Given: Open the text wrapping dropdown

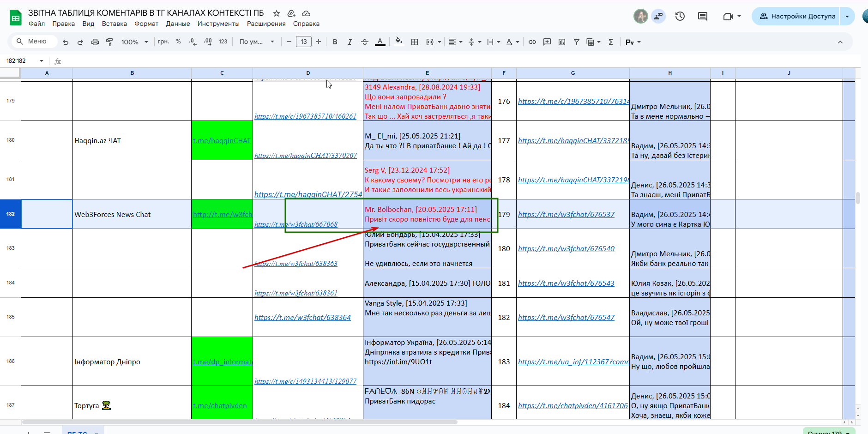Looking at the screenshot, I should click(494, 42).
